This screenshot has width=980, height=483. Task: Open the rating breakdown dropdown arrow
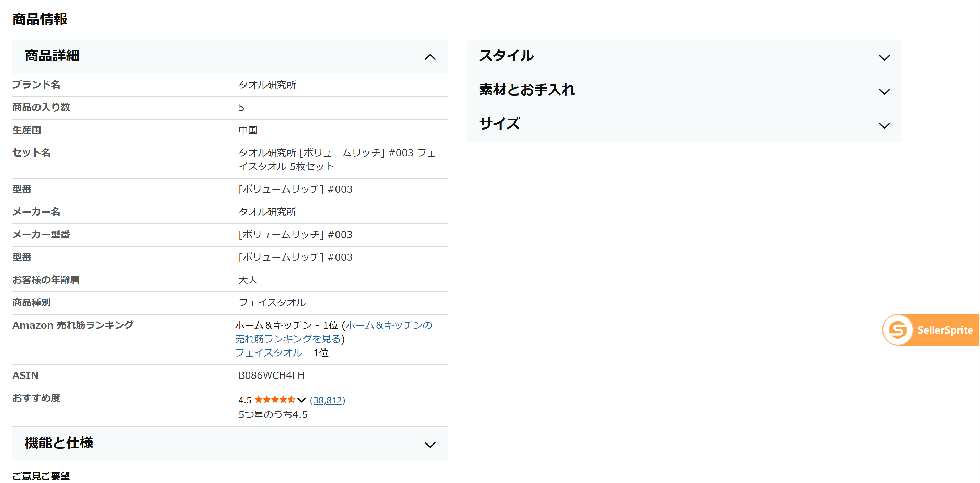[301, 400]
